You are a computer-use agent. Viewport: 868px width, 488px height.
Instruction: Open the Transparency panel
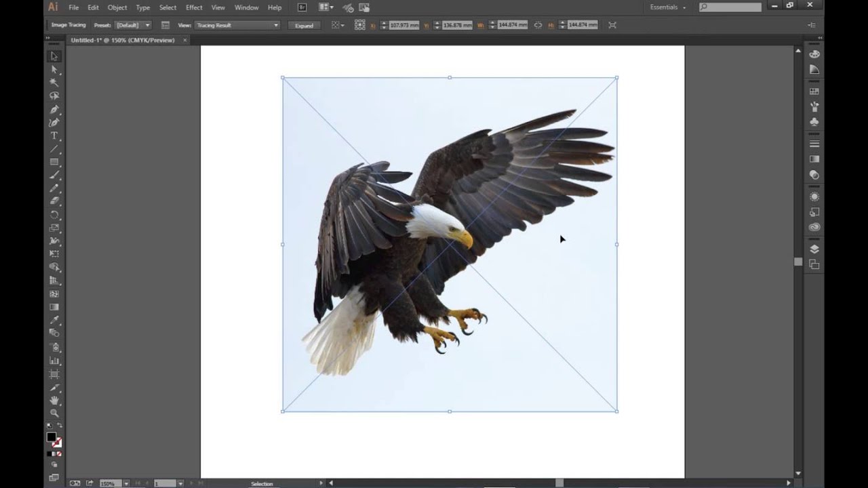(814, 175)
